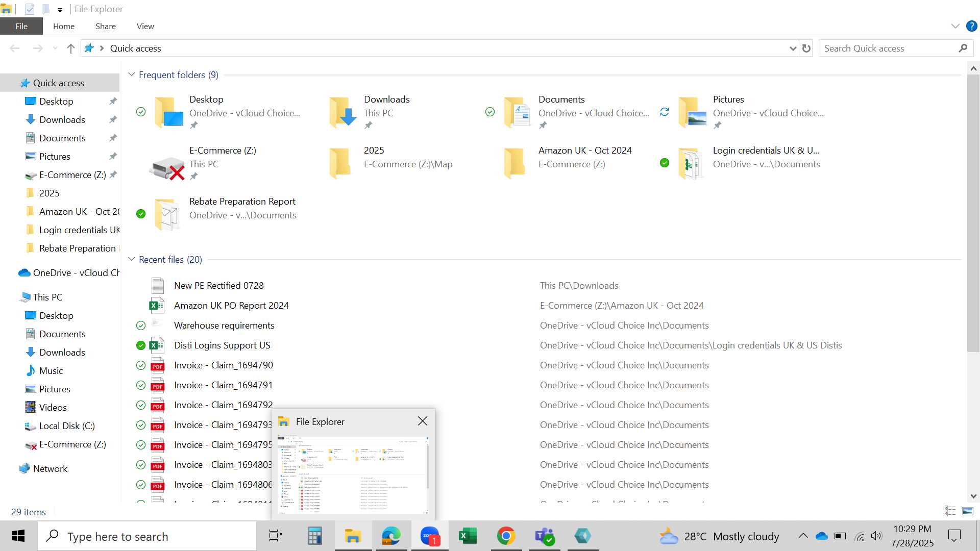Collapse the Recent files section
This screenshot has height=551, width=980.
point(131,259)
